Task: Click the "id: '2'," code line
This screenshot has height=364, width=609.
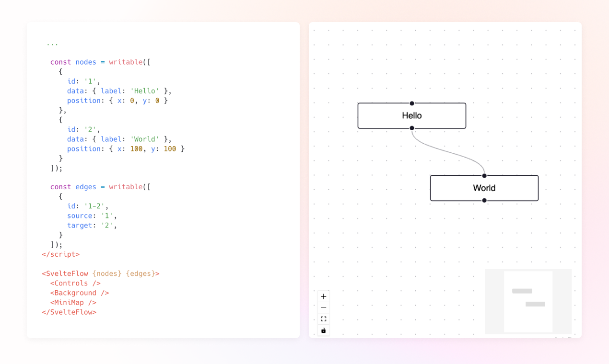Action: (84, 129)
